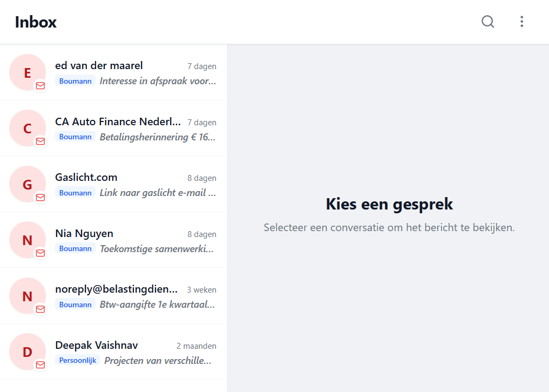Click the envelope badge on Deepak Vaishnav's avatar
Viewport: 549px width, 392px height.
pos(40,365)
